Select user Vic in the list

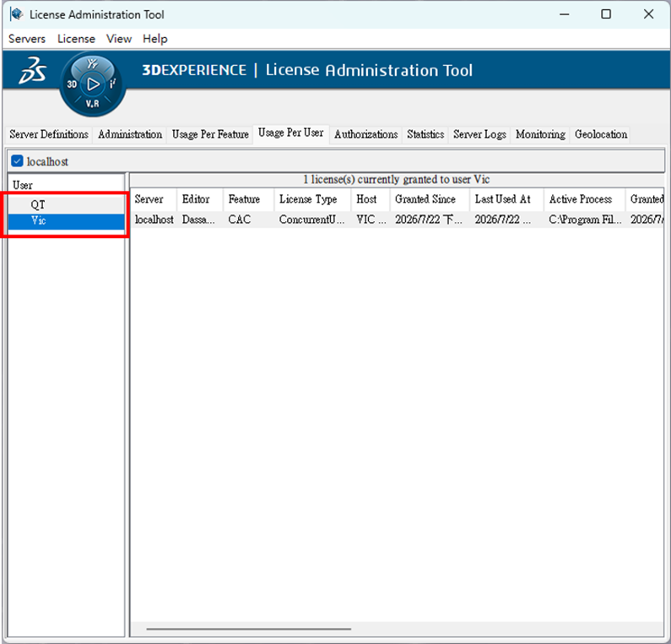click(x=67, y=221)
